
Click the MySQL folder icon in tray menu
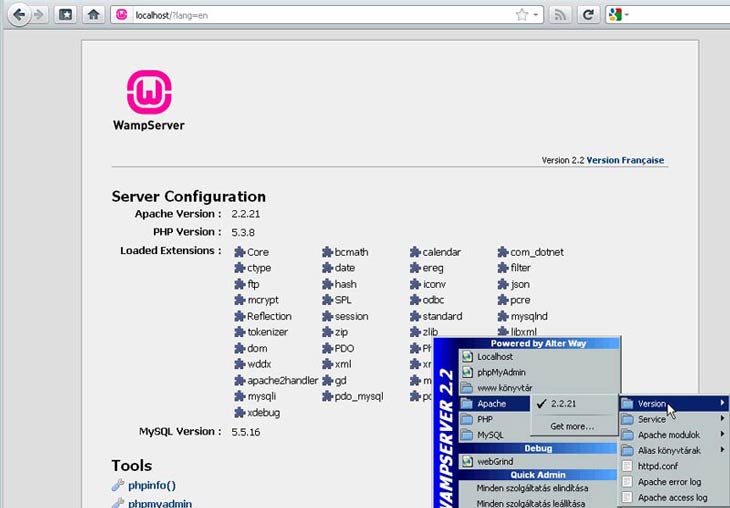pos(466,435)
